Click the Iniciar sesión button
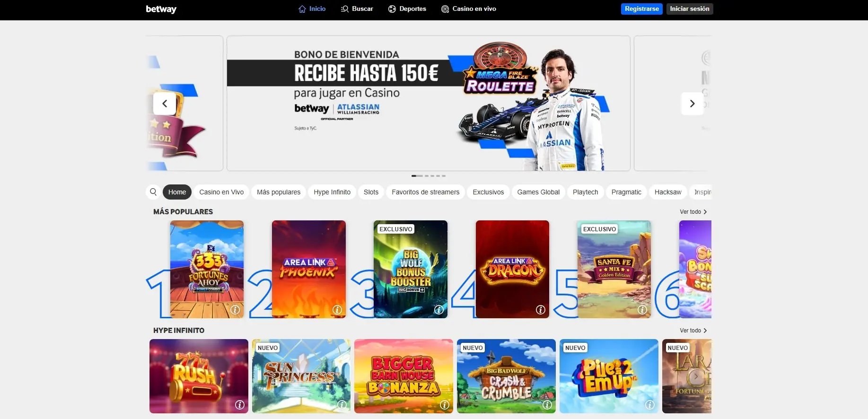Screen dimensions: 868x419 [x=690, y=9]
